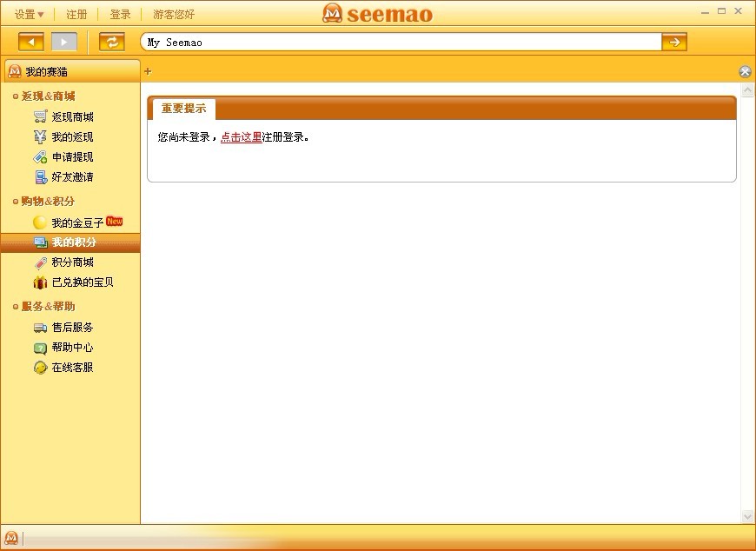Click the yen icon for 我的返现

41,137
